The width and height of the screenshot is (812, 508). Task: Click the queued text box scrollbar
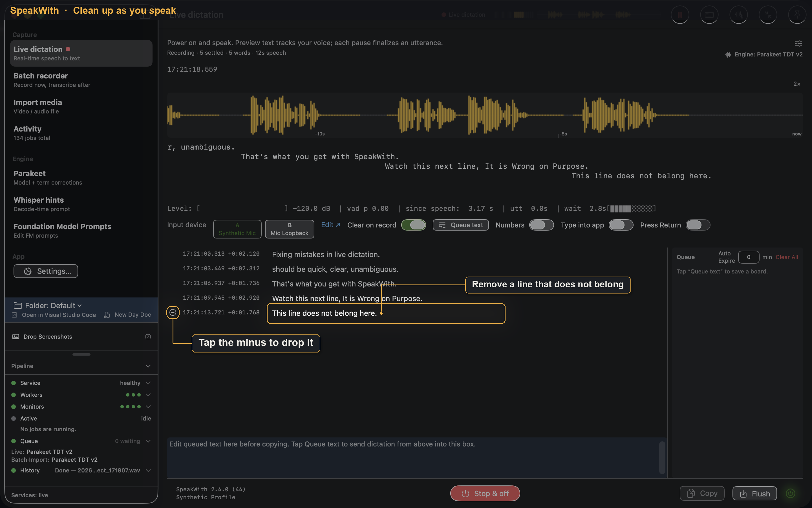pyautogui.click(x=662, y=457)
